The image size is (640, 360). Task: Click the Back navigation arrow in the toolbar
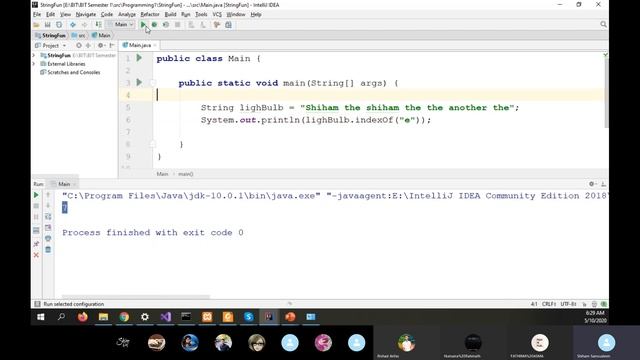click(73, 24)
